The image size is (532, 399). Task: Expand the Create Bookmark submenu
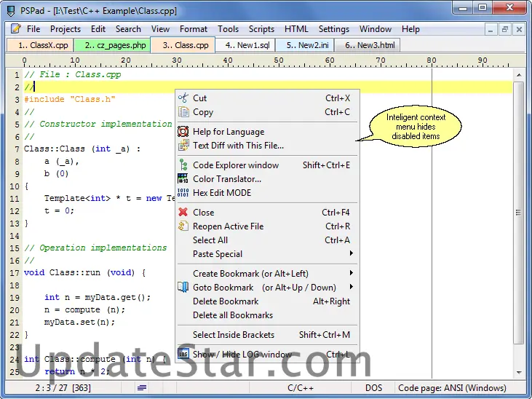click(352, 274)
